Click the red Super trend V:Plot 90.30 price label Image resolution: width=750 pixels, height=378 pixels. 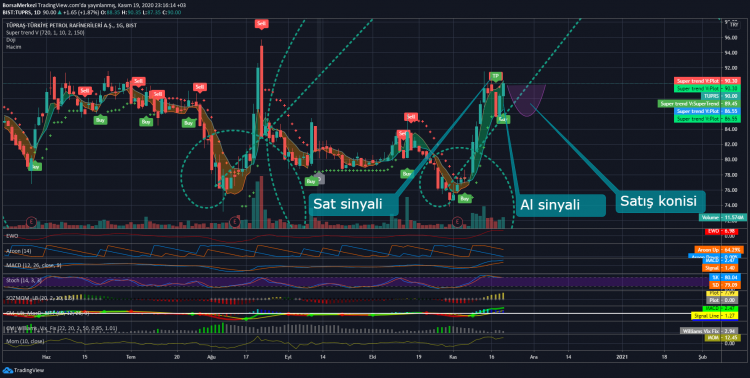[697, 81]
